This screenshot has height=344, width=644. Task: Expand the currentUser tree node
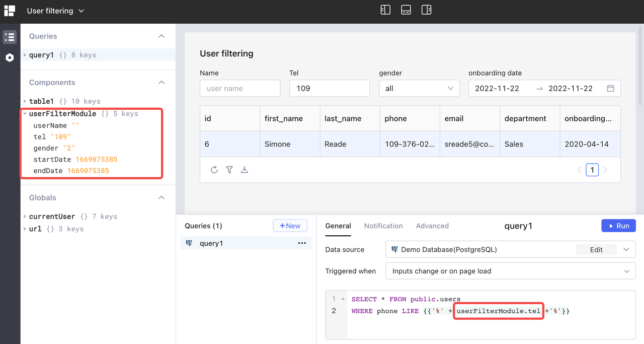[x=25, y=217]
